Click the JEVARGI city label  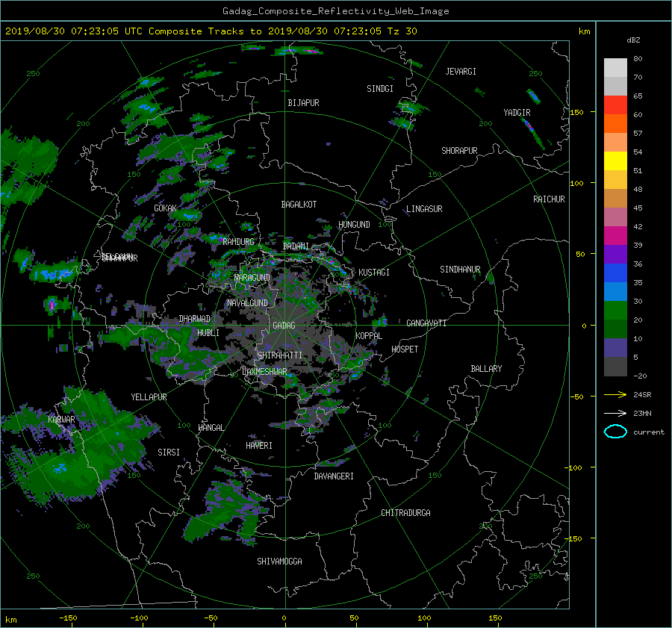[461, 72]
